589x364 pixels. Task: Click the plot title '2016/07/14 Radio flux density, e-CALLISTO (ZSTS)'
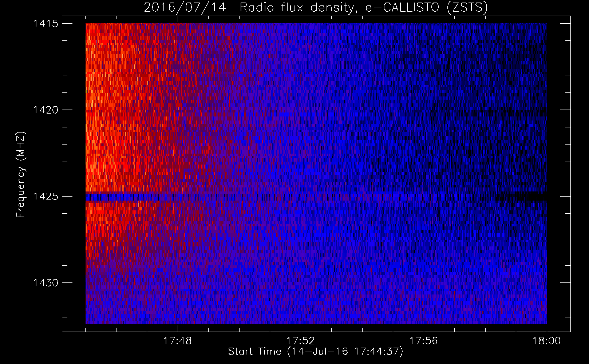coord(316,8)
